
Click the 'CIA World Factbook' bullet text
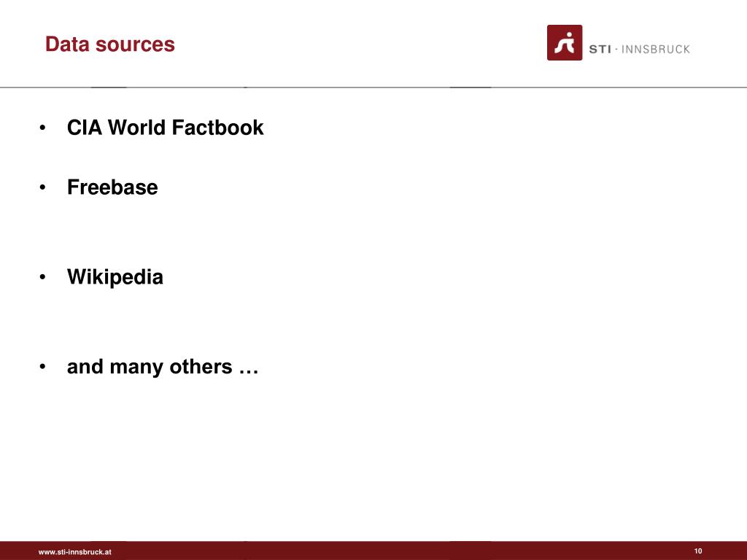coord(166,128)
